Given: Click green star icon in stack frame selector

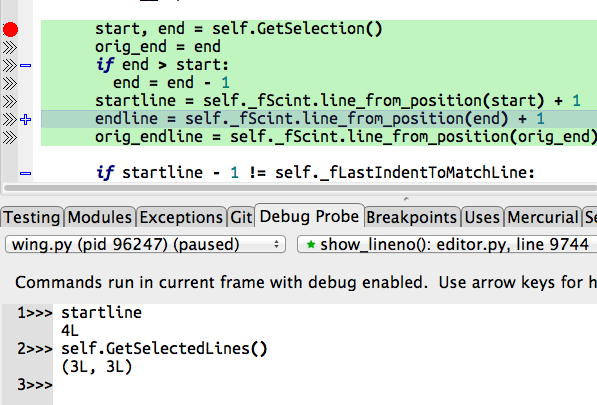Looking at the screenshot, I should point(311,244).
